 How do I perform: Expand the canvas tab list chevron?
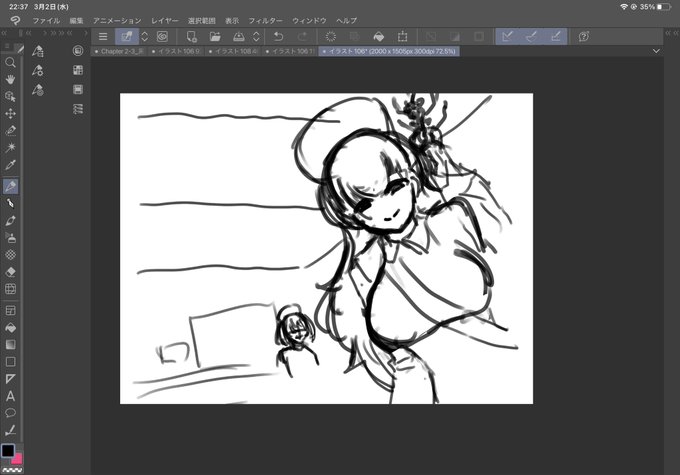click(x=656, y=51)
